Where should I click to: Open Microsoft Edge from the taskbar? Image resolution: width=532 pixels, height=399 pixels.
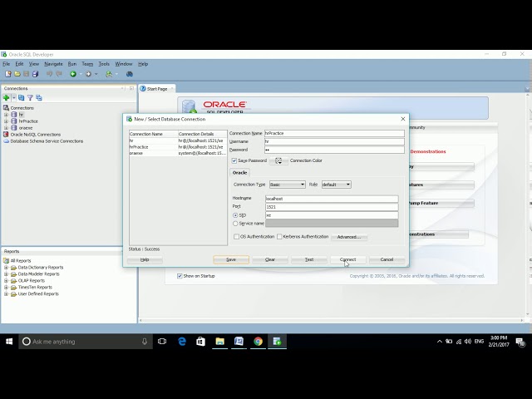pyautogui.click(x=182, y=342)
